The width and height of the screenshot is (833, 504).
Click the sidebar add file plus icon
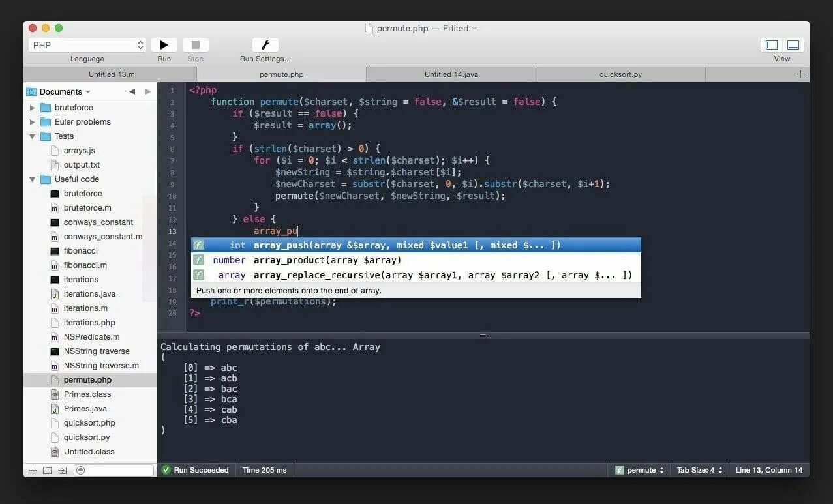pyautogui.click(x=33, y=470)
